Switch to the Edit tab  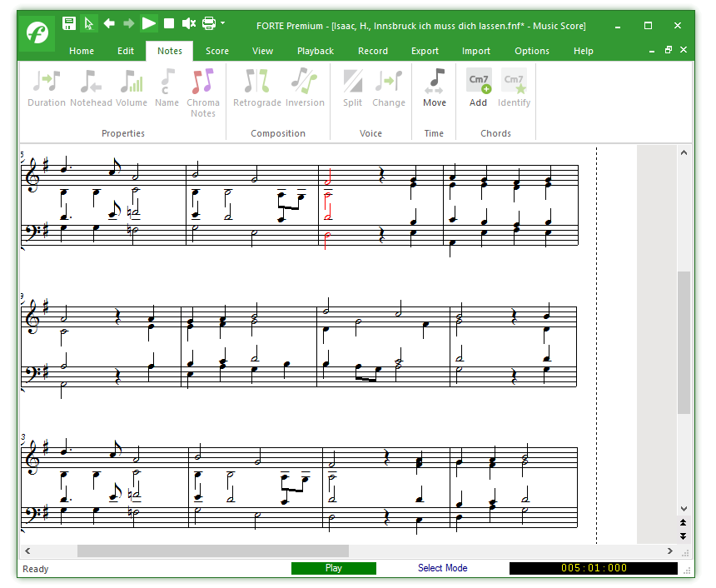126,51
